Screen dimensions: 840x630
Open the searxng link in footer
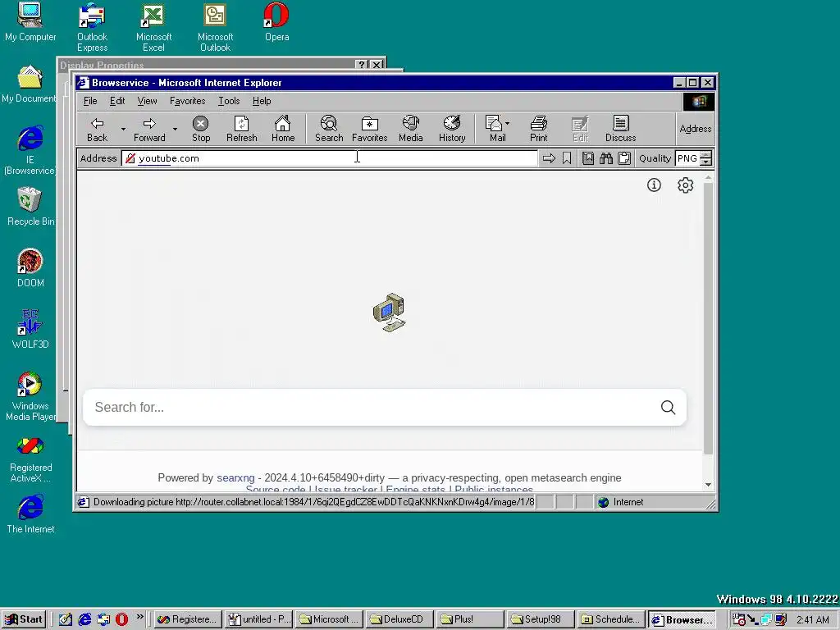(235, 478)
